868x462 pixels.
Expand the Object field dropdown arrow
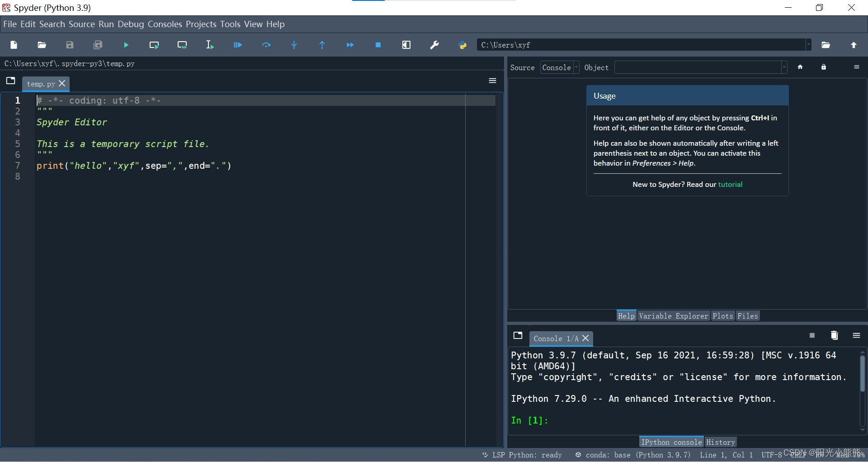point(784,67)
